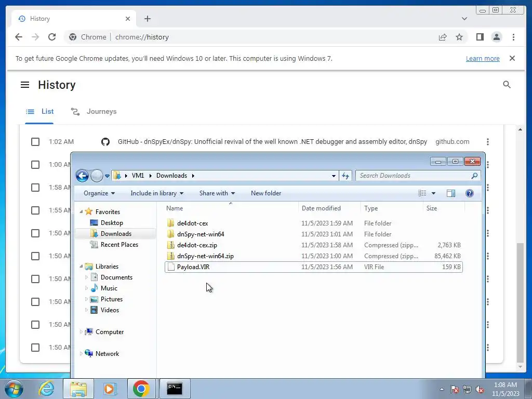Open Explorer recent pages dropdown arrow
The height and width of the screenshot is (399, 532).
(107, 176)
